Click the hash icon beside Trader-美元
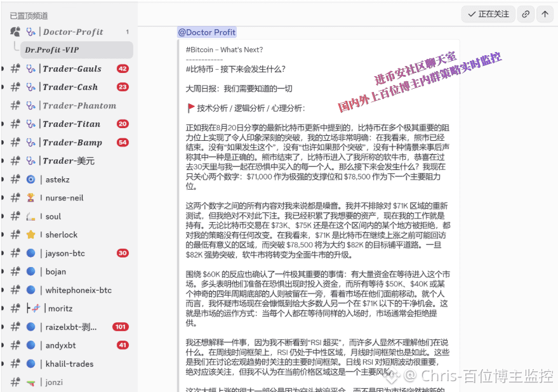This screenshot has width=558, height=392. (15, 160)
